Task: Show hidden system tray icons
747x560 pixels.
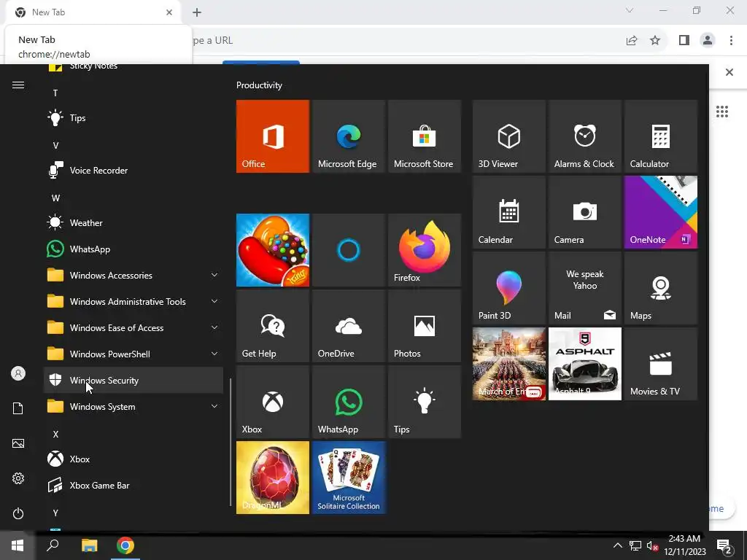Action: click(x=617, y=545)
